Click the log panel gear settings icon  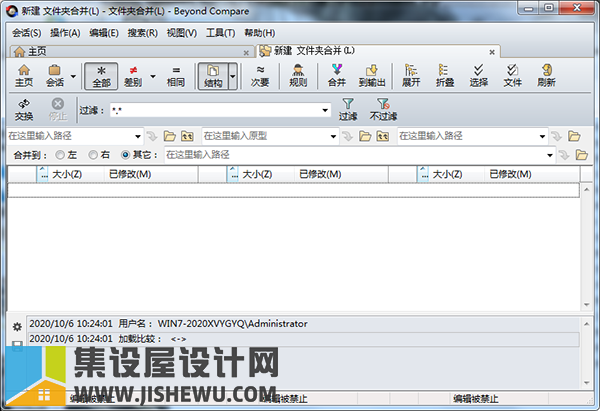pos(17,327)
